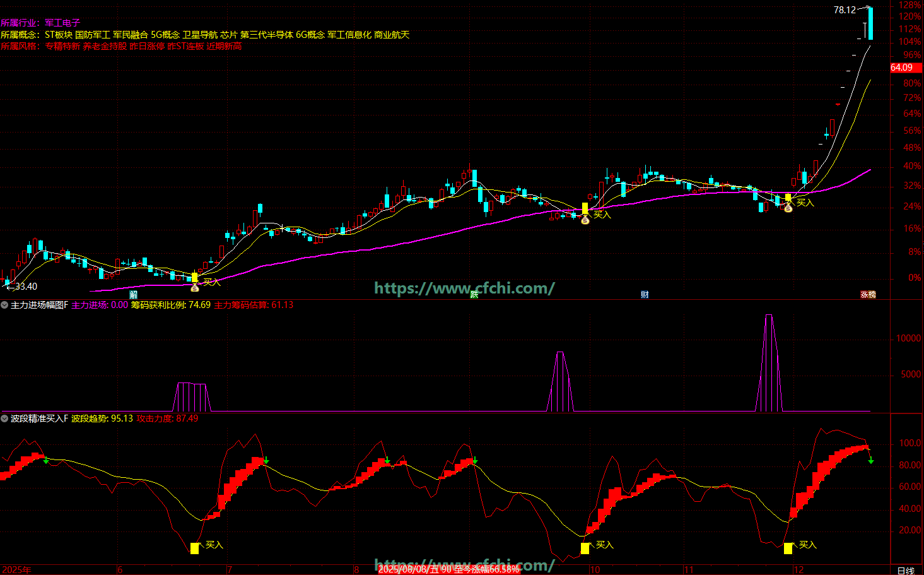Click the yellow buy block in December oscillator
Screen dimensions: 924x575
[788, 548]
